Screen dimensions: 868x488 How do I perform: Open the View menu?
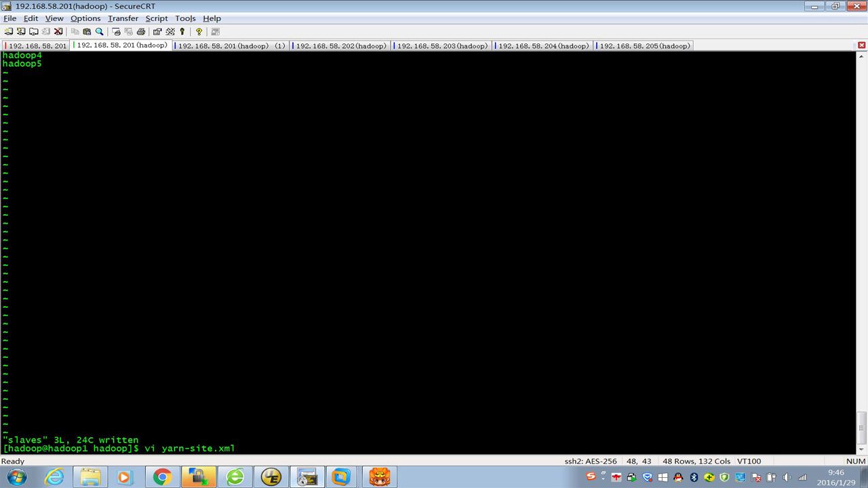click(x=54, y=18)
